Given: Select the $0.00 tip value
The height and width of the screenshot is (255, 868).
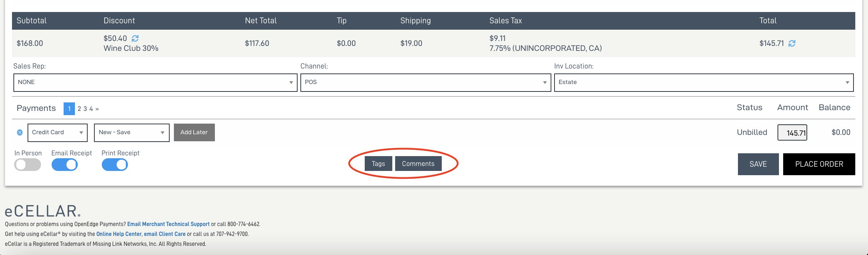Looking at the screenshot, I should (346, 43).
